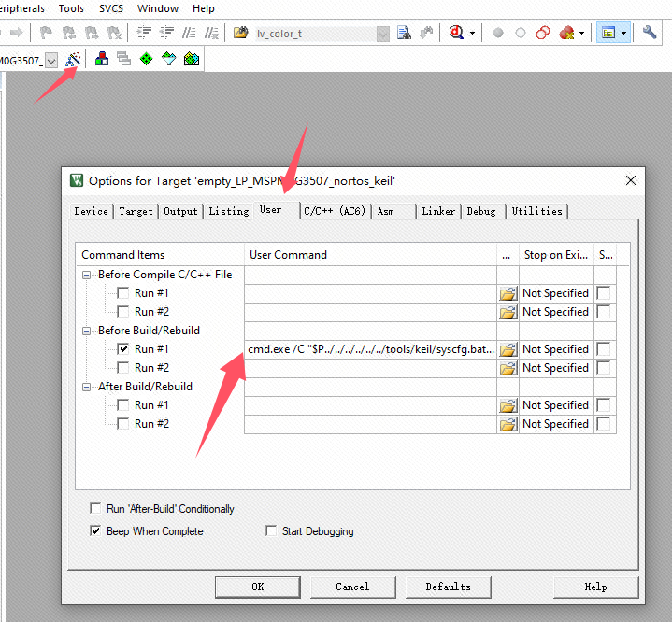Browse folder for Before Build Run #1
The height and width of the screenshot is (622, 672).
pyautogui.click(x=508, y=349)
